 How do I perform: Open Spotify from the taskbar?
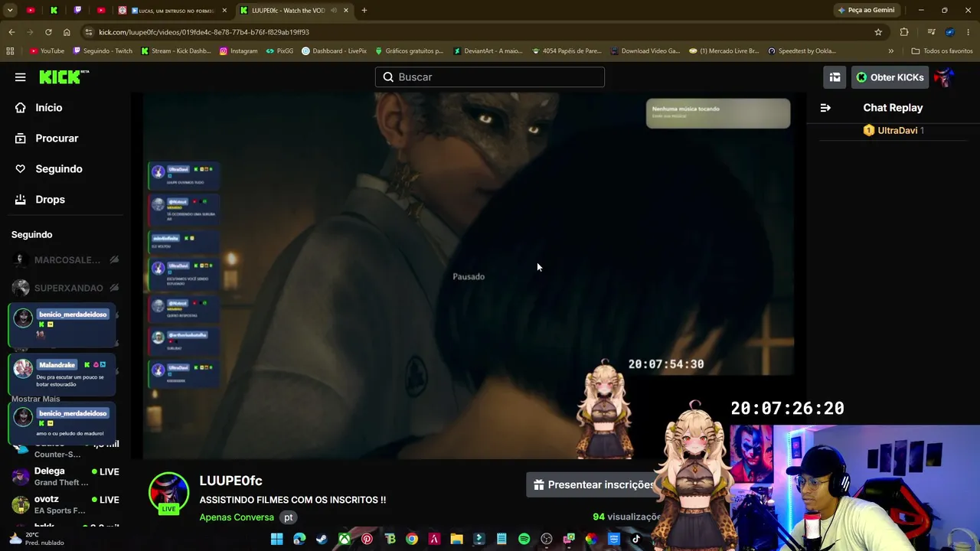[x=524, y=539]
